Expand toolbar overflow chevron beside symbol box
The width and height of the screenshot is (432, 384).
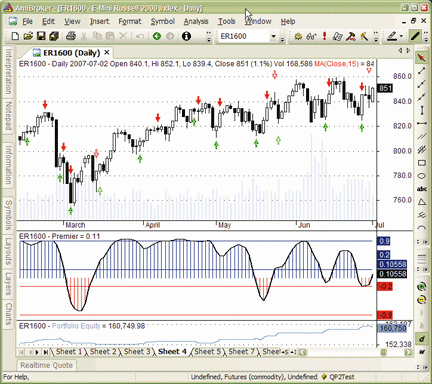tap(282, 38)
